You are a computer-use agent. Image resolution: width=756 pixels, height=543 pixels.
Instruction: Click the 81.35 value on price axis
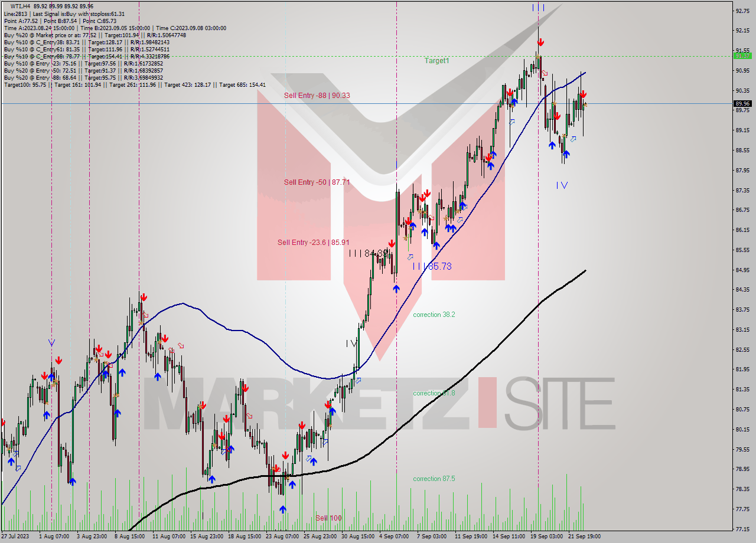coord(742,390)
